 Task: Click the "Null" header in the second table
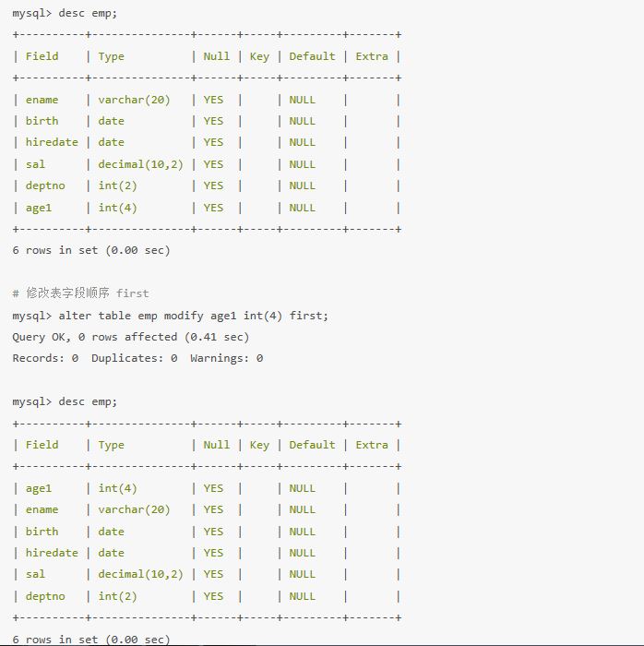coord(217,445)
